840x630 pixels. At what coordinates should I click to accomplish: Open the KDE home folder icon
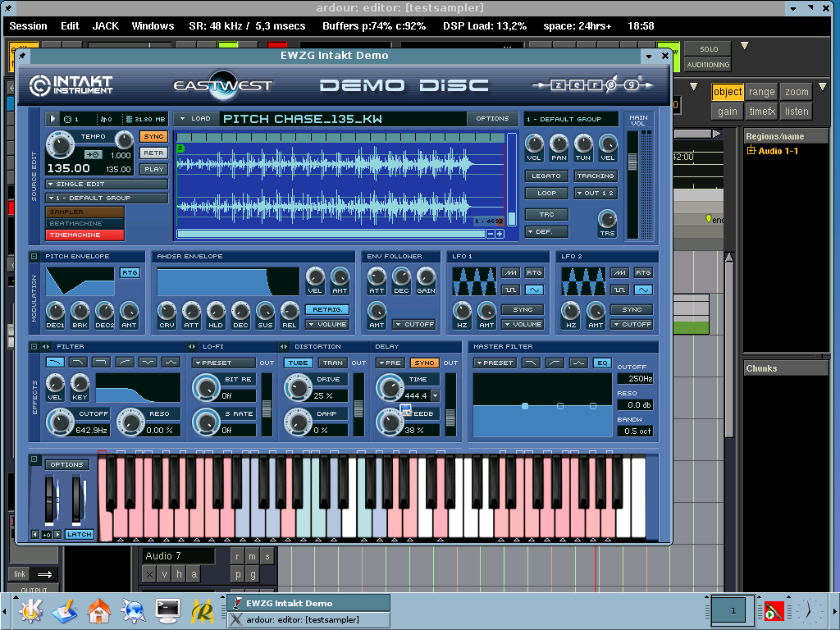coord(99,610)
